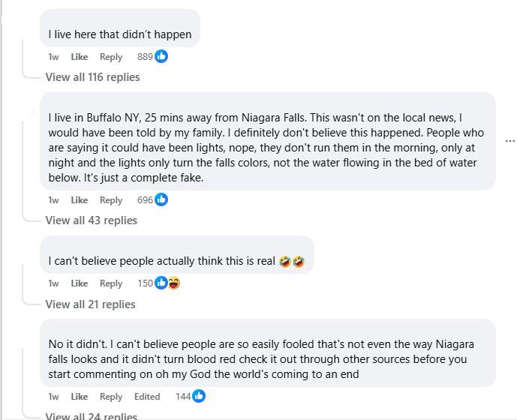This screenshot has width=517, height=420.
Task: Open the 1w timestamp on the Buffalo comment
Action: click(x=53, y=199)
